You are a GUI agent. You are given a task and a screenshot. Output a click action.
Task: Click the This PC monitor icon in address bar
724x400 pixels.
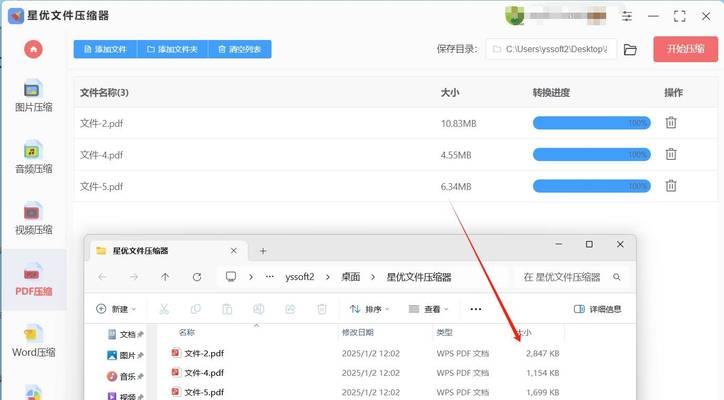[x=231, y=277]
